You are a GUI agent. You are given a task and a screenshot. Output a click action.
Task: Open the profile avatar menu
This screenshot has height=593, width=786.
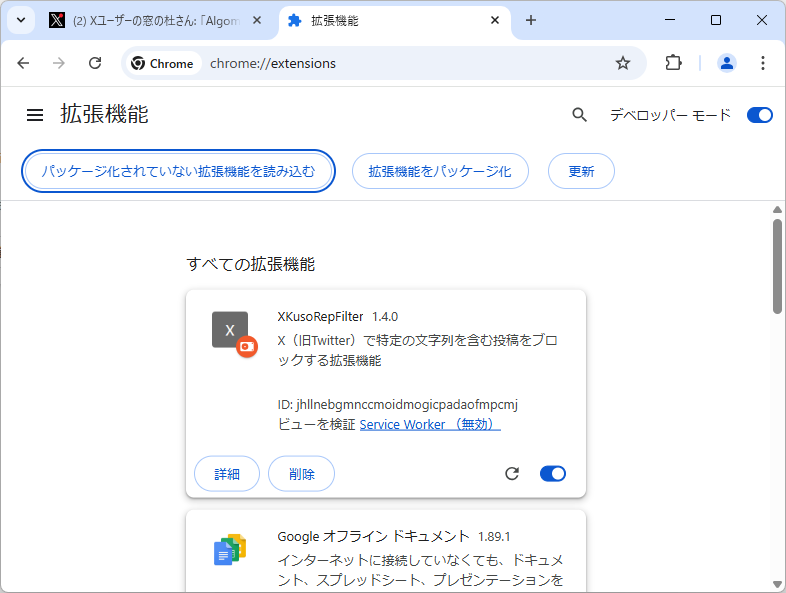pos(726,63)
